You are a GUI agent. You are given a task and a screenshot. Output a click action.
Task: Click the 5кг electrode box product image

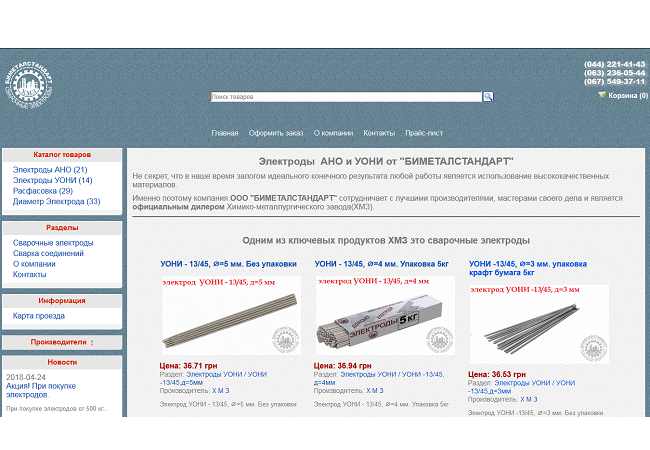[x=385, y=316]
